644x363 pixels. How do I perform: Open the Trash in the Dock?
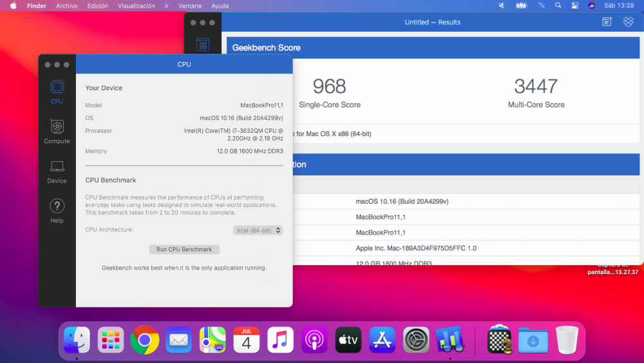pyautogui.click(x=567, y=340)
